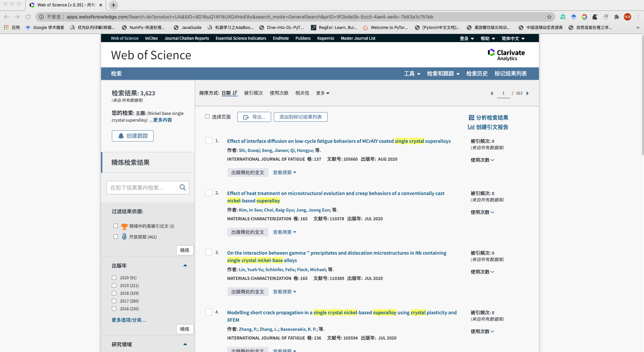Viewport: 644px width, 352px height.
Task: Open RegExr bookmark
Action: [x=334, y=28]
